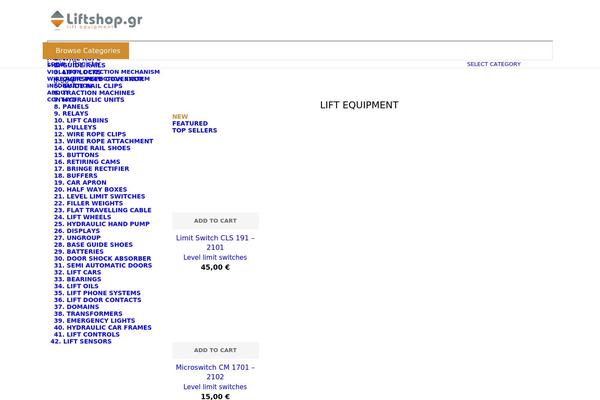This screenshot has width=600, height=400.
Task: Select 27. Ungroup category
Action: pos(77,238)
